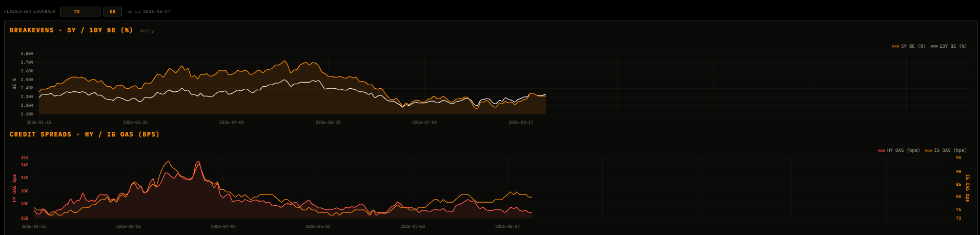This screenshot has height=235, width=980.
Task: Click the 'CLASSIFIER LOOKBACK' label
Action: click(30, 11)
